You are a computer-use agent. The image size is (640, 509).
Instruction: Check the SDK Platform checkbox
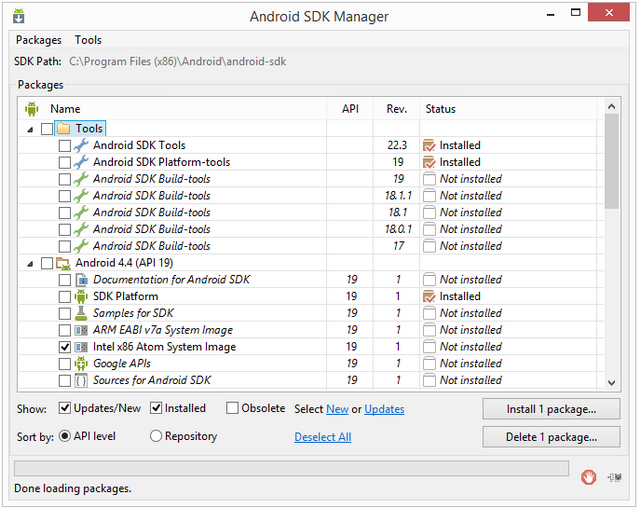tap(64, 297)
